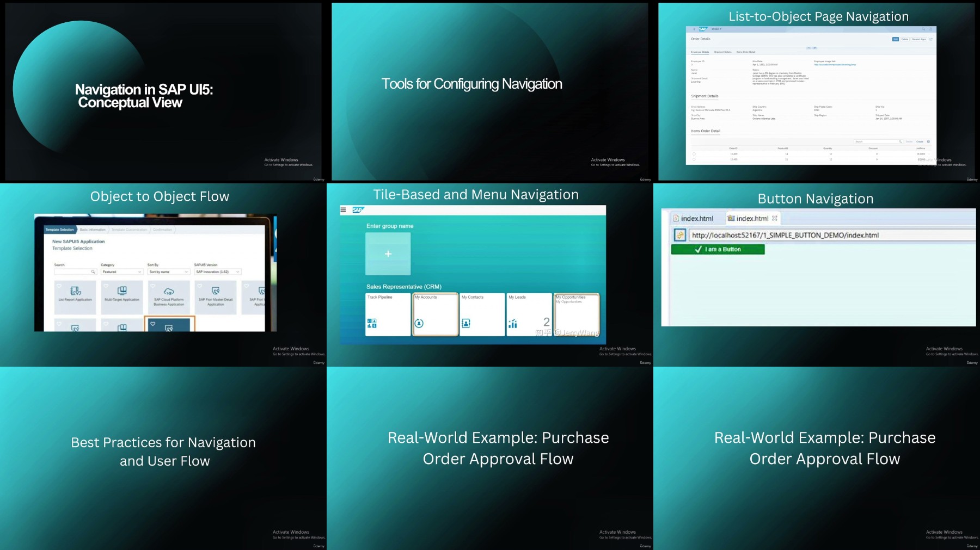Toggle the pin header icon on Order Details
The height and width of the screenshot is (550, 980).
coord(814,48)
